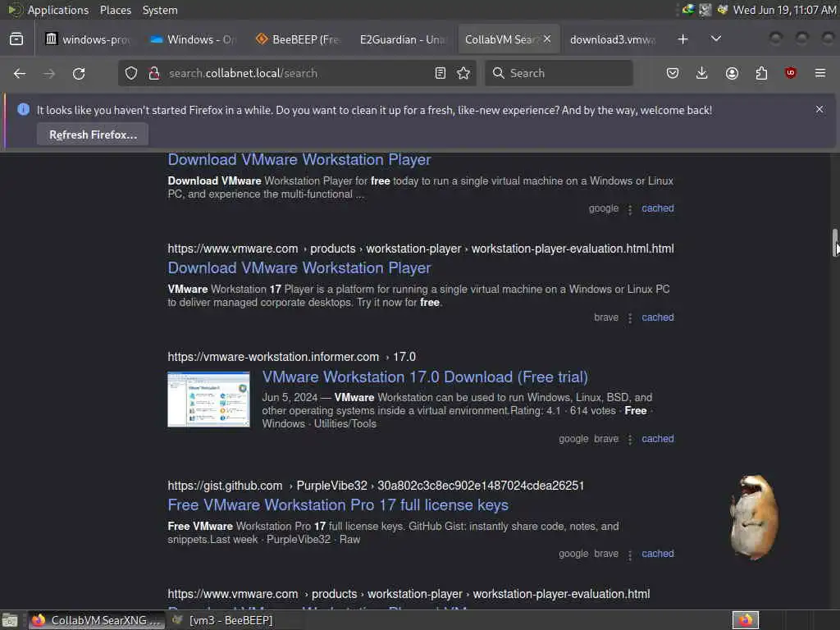The height and width of the screenshot is (630, 840).
Task: Click the info icon in notification bar
Action: pos(23,109)
